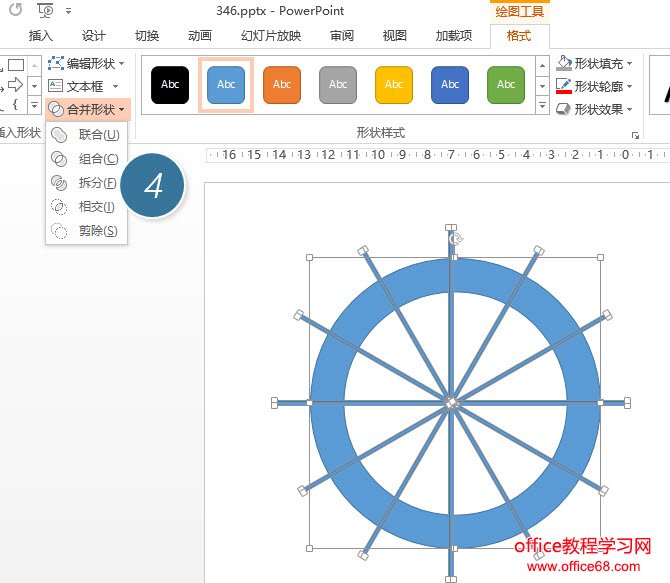The width and height of the screenshot is (670, 583).
Task: Open the 形状轮廓 dropdown arrow
Action: tap(629, 87)
